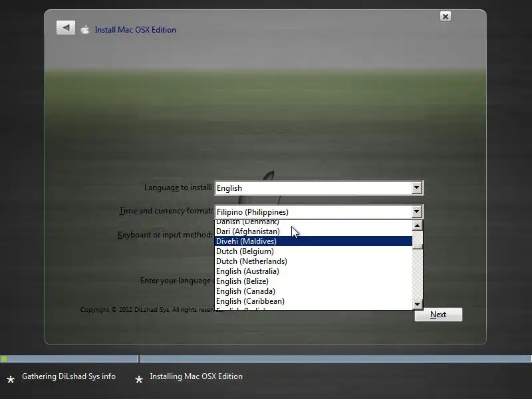
Task: Click the Language to install English field
Action: [x=319, y=188]
